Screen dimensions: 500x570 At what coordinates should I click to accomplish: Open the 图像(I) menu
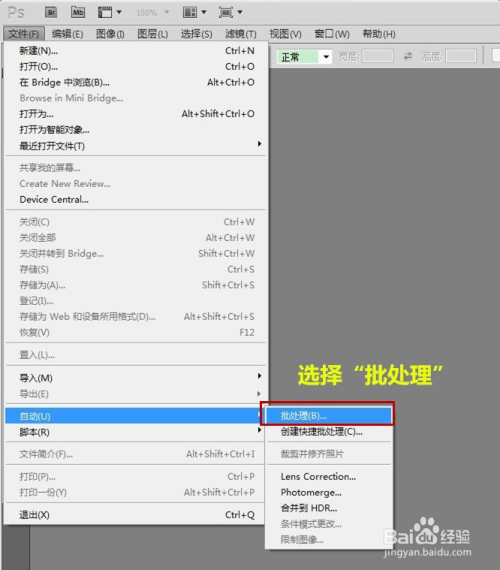pos(110,34)
